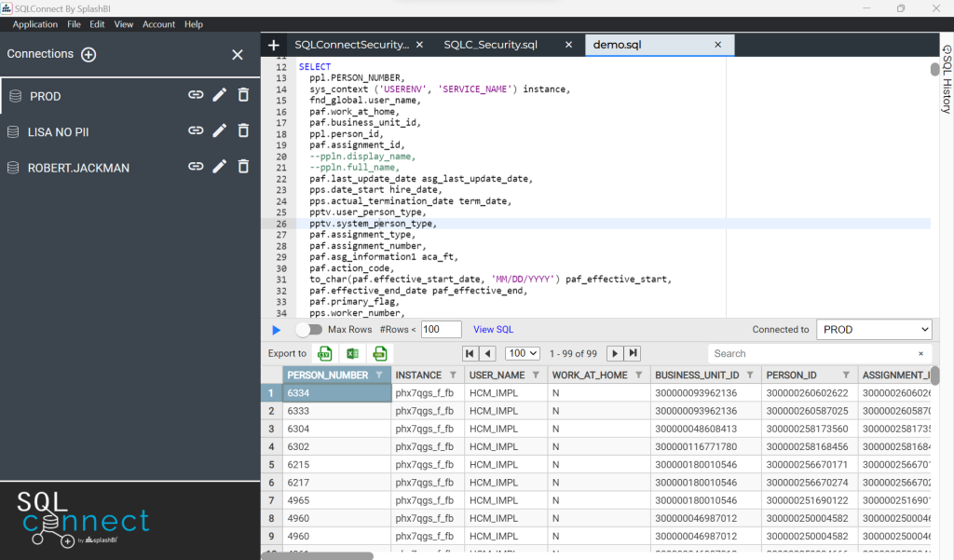
Task: Add a new connection with the plus icon
Action: tap(89, 54)
